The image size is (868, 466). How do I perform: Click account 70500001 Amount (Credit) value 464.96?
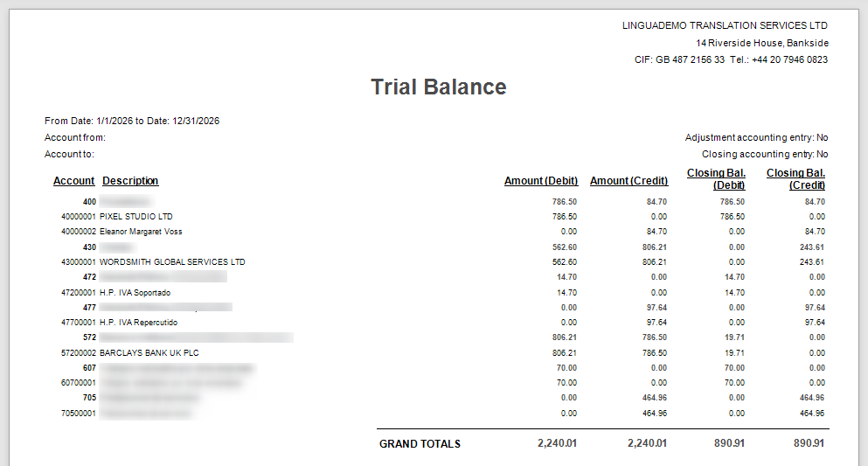point(655,413)
